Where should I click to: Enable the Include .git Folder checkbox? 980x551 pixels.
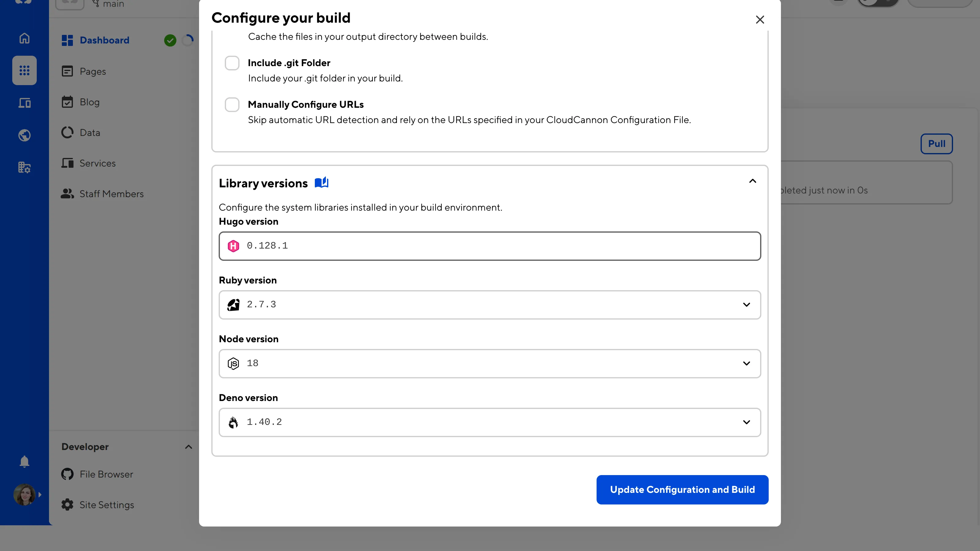pyautogui.click(x=232, y=63)
